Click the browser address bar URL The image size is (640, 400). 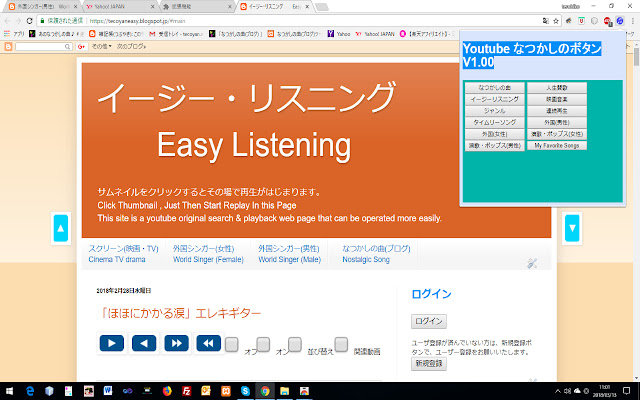tap(137, 21)
